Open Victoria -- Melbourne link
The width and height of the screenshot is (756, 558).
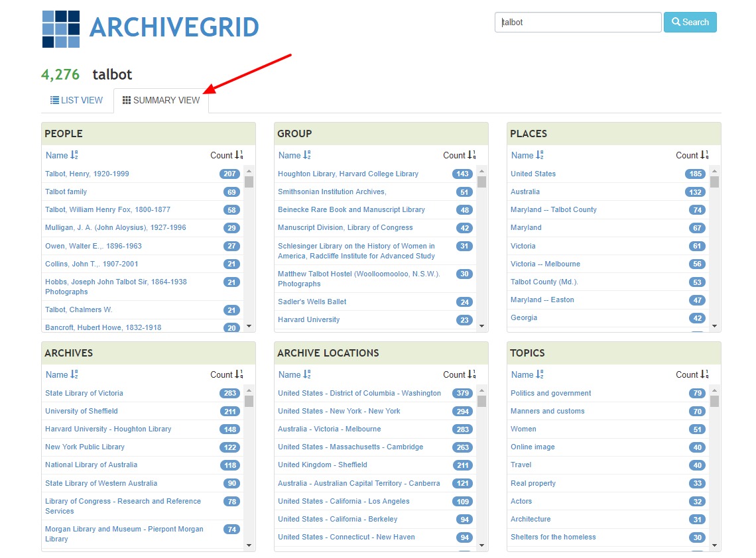545,264
